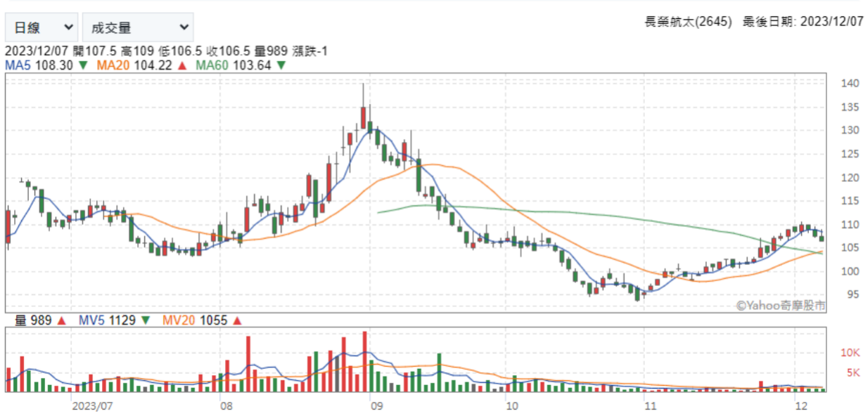Click the MA60 green legend label
This screenshot has height=416, width=868.
coord(212,65)
